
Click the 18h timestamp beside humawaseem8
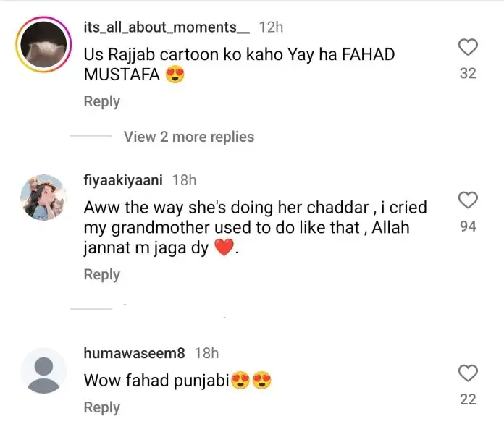pyautogui.click(x=207, y=354)
